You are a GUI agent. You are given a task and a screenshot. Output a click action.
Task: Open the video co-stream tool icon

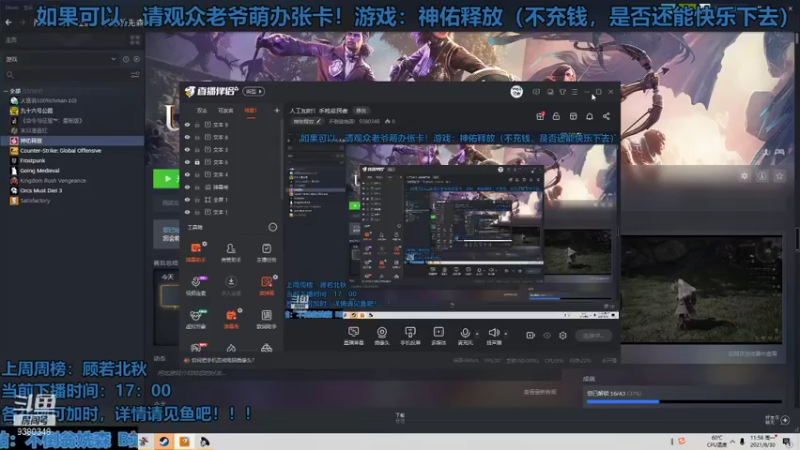[x=195, y=285]
